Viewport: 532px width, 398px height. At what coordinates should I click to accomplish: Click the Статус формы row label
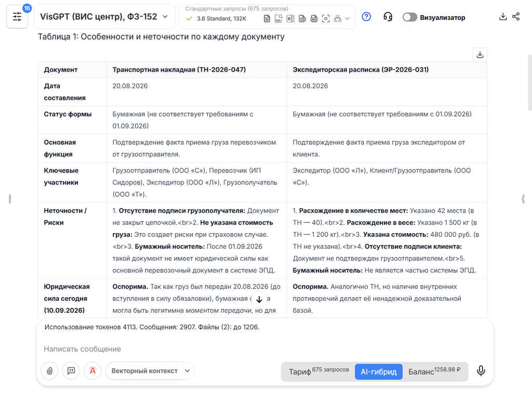tap(68, 114)
